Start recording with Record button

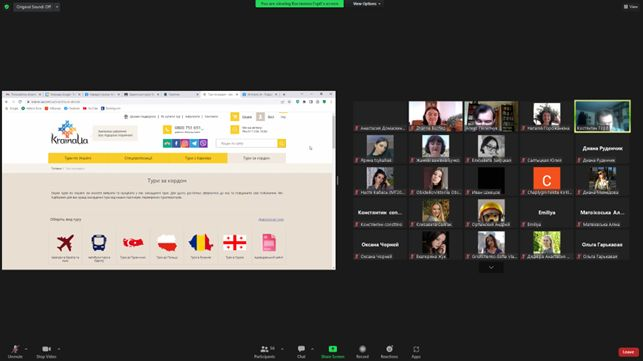point(363,351)
